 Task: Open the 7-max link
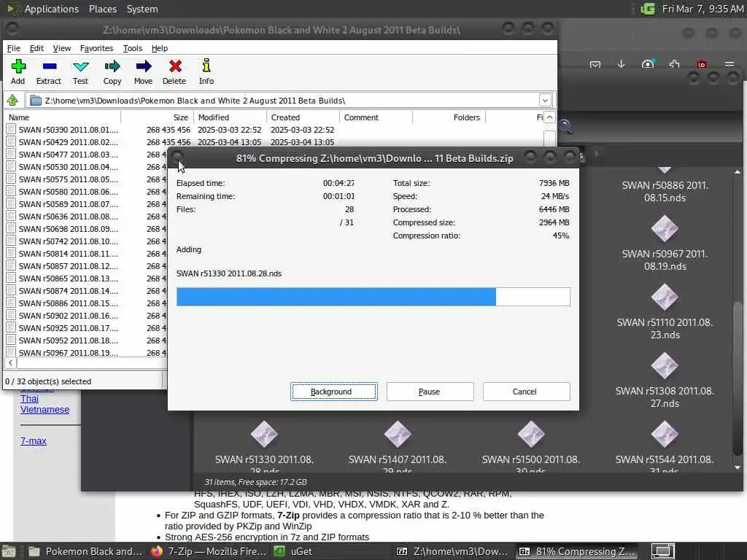coord(34,441)
